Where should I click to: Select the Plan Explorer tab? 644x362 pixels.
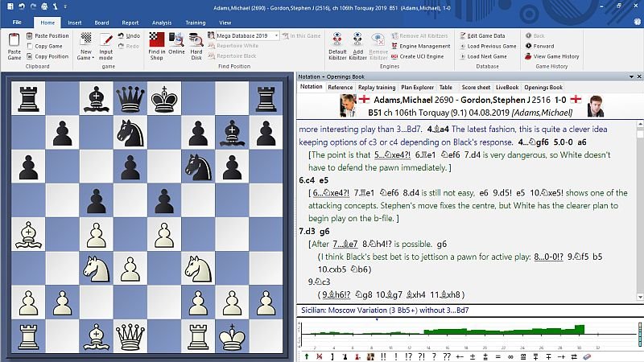pos(417,87)
